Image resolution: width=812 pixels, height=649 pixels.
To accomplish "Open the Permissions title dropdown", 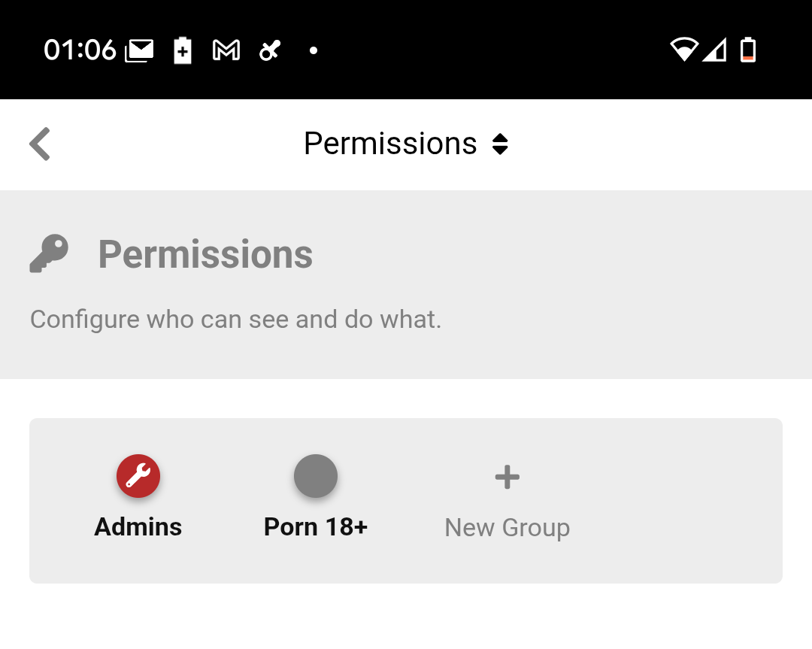I will (406, 144).
